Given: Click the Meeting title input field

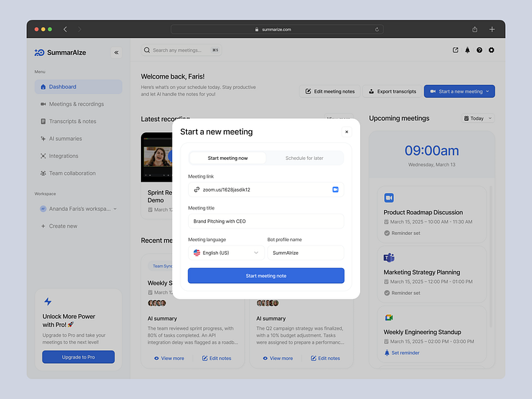Looking at the screenshot, I should point(266,221).
